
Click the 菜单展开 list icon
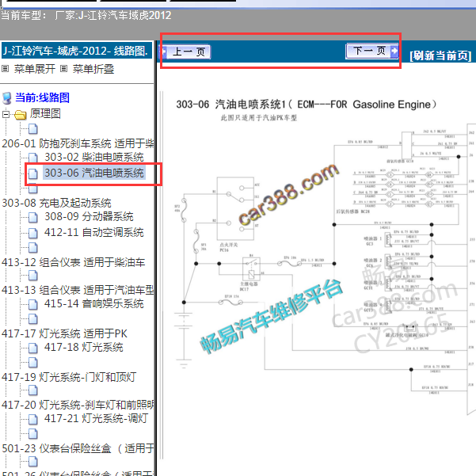click(6, 69)
